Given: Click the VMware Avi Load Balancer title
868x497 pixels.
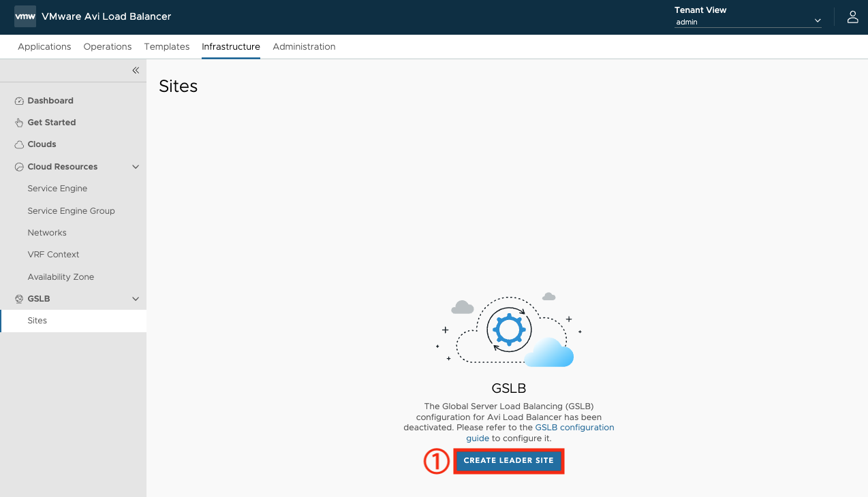Looking at the screenshot, I should (x=106, y=16).
